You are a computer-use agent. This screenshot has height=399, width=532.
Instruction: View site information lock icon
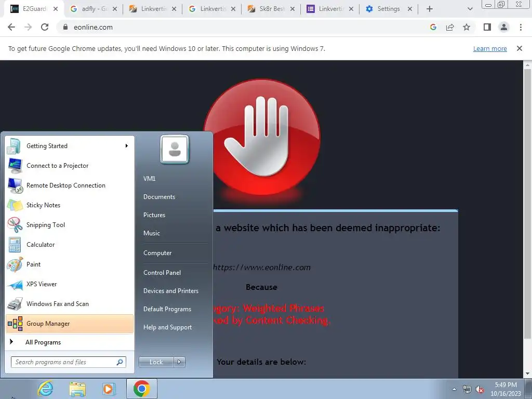tap(65, 27)
